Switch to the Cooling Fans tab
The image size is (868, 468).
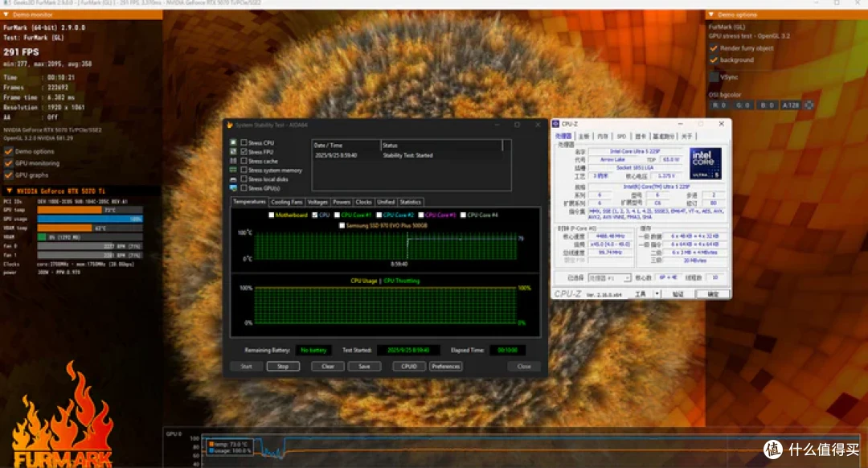click(286, 202)
